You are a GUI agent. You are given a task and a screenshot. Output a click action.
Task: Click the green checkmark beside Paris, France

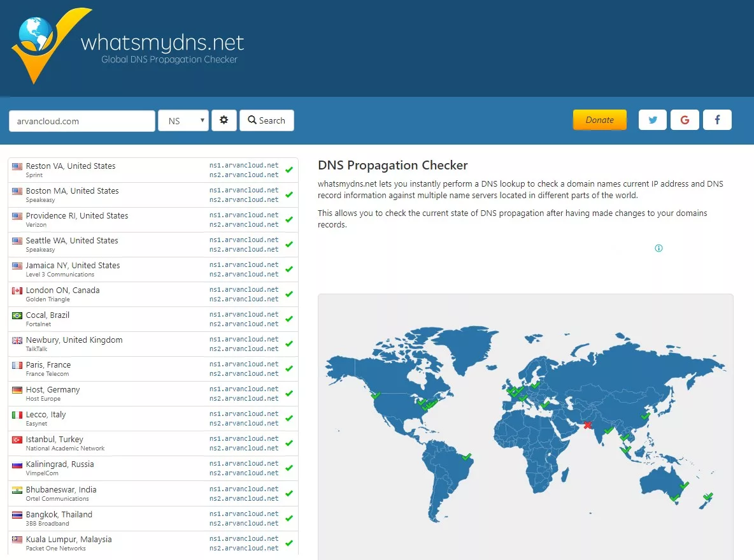click(289, 369)
